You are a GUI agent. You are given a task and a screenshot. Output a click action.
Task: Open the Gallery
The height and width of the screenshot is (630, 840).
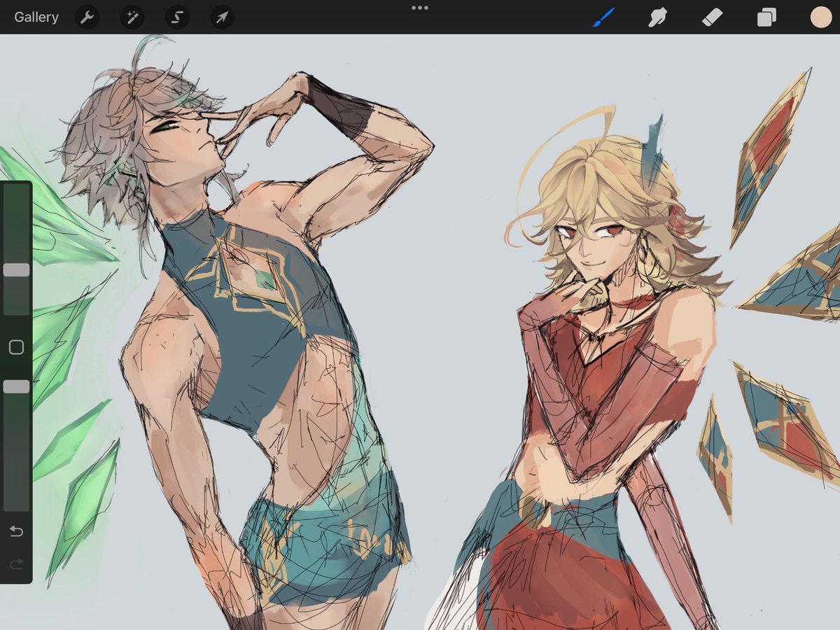click(36, 17)
